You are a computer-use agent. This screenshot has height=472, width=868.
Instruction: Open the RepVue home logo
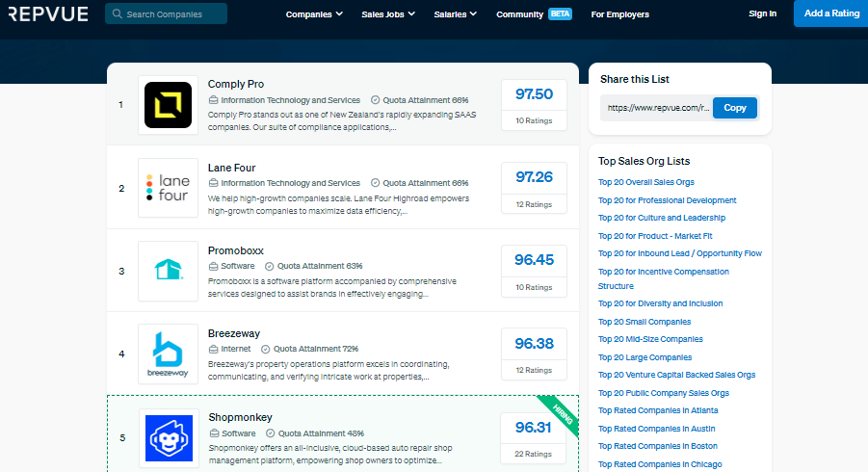tap(48, 13)
